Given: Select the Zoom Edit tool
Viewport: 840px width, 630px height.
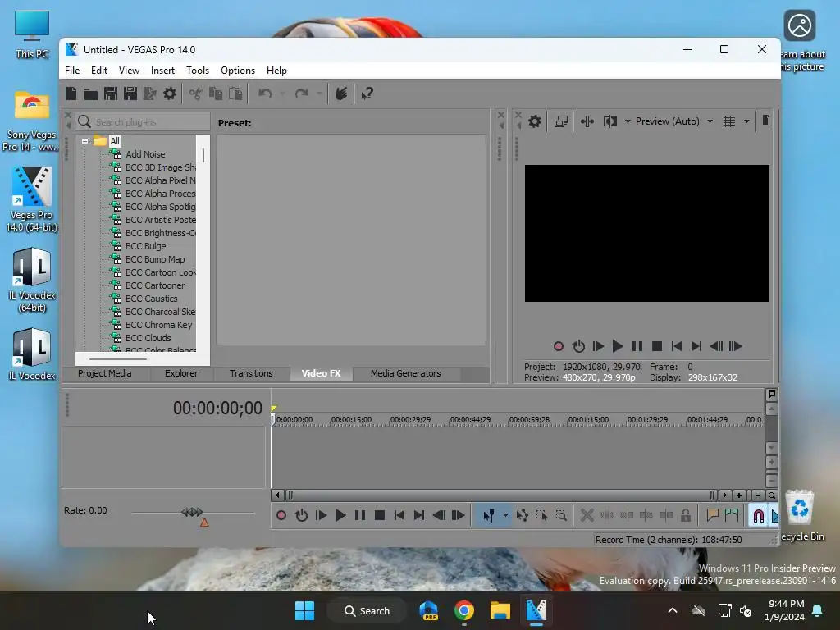Looking at the screenshot, I should (561, 515).
